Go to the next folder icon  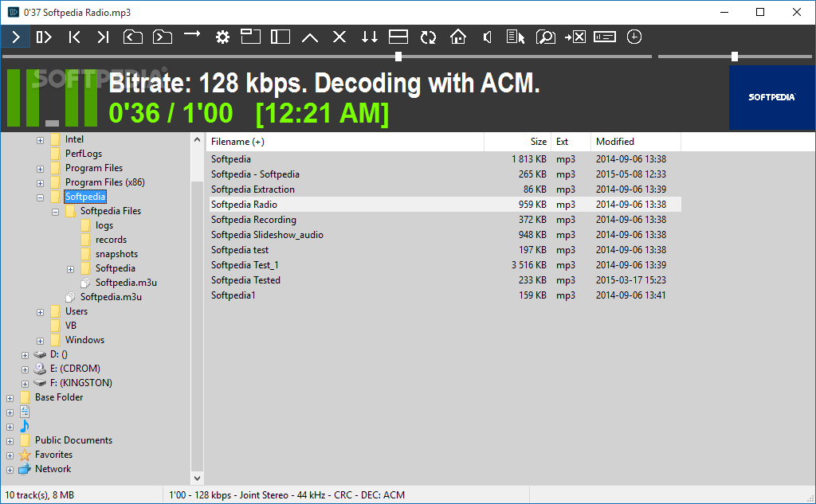[x=163, y=37]
